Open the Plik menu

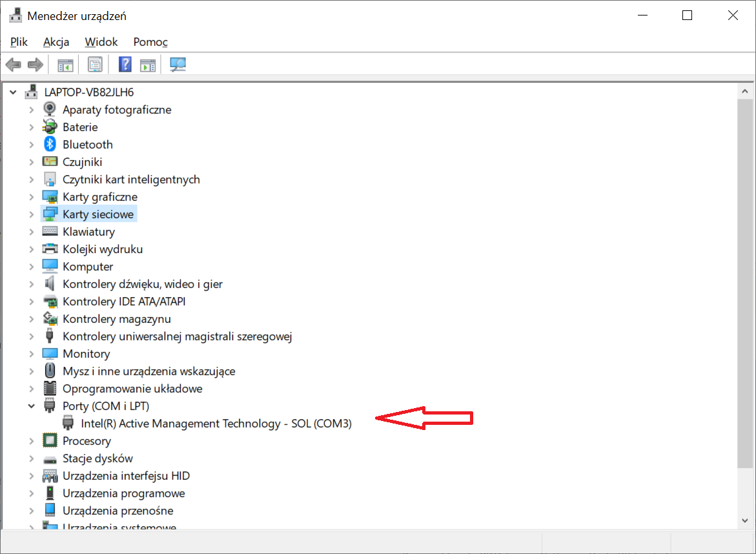19,42
